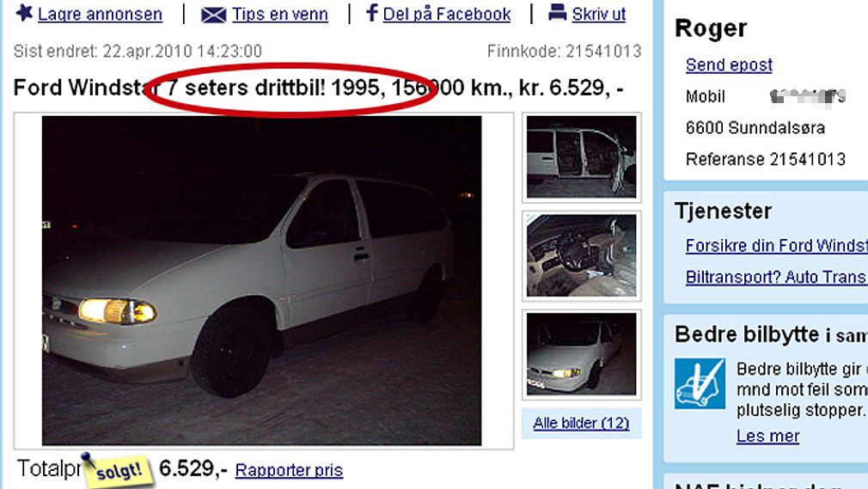The width and height of the screenshot is (868, 489).
Task: Select the front view van thumbnail
Action: (x=581, y=354)
